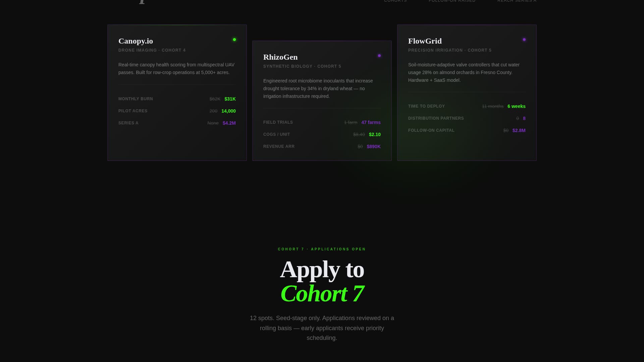Click the $890K revenue value

(x=374, y=146)
